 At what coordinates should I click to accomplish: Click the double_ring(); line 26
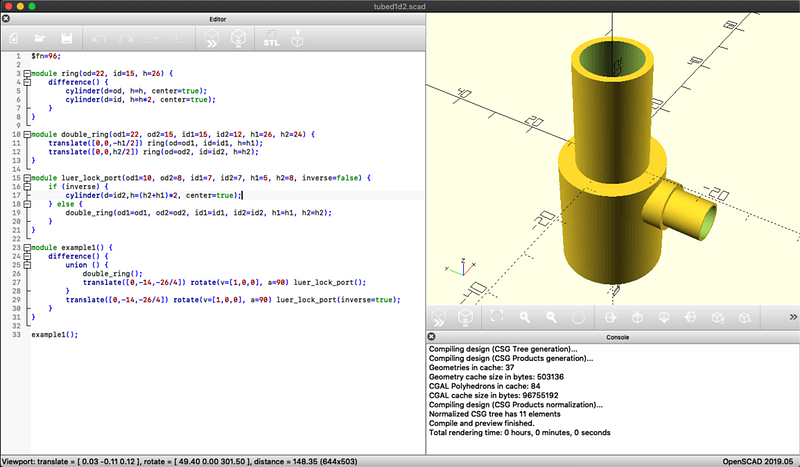click(113, 274)
